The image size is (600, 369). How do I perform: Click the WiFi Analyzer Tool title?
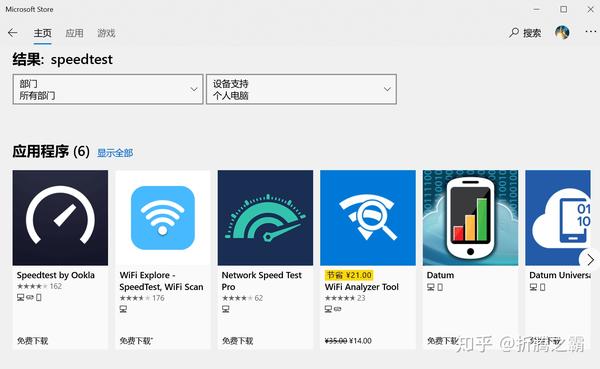362,287
